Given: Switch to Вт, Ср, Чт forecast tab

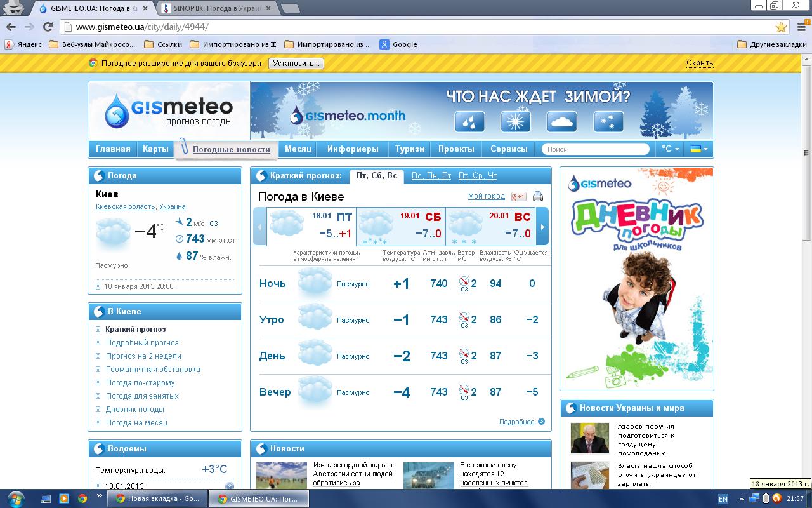Looking at the screenshot, I should click(x=478, y=176).
